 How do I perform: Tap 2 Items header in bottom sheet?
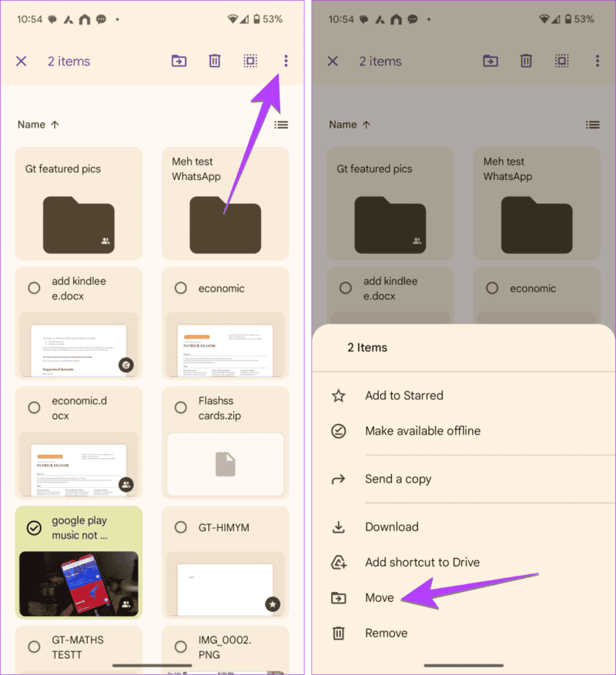(367, 348)
